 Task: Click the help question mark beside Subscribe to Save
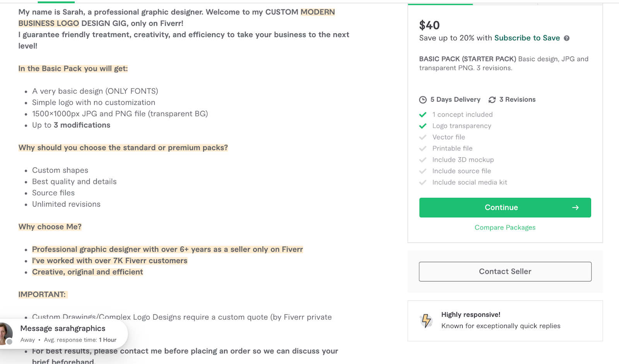coord(566,38)
